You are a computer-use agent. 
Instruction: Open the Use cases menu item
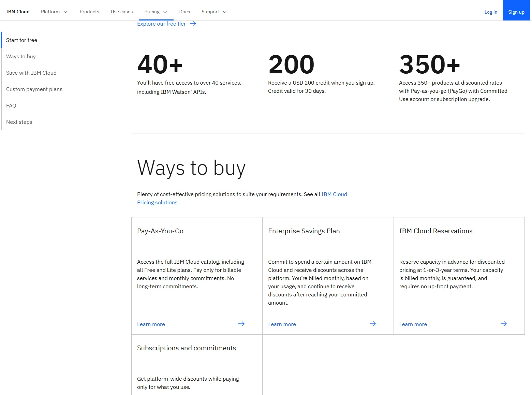pos(122,12)
